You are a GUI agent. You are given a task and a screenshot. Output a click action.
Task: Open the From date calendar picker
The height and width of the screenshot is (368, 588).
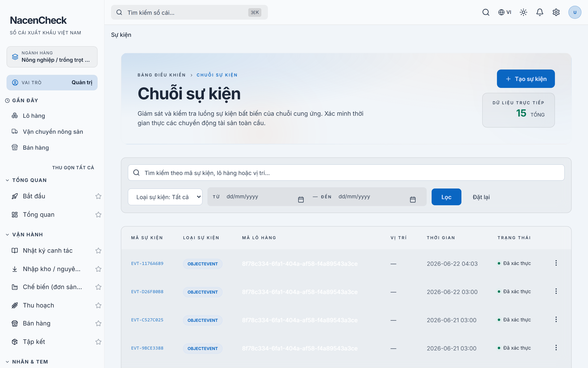[301, 200]
